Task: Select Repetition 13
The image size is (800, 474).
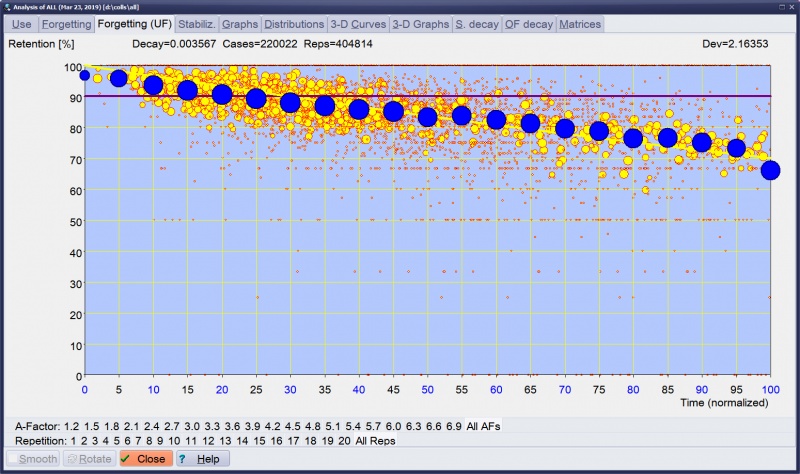Action: 225,441
